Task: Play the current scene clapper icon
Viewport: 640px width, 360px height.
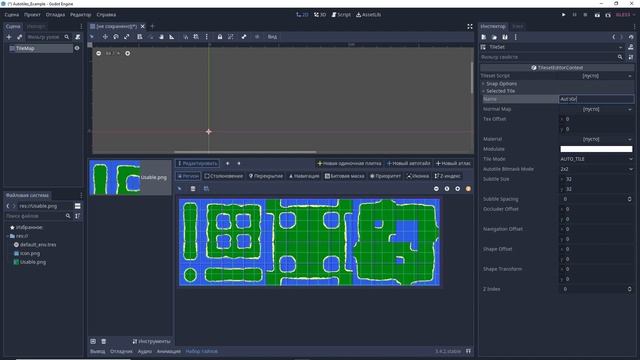Action: tap(597, 15)
